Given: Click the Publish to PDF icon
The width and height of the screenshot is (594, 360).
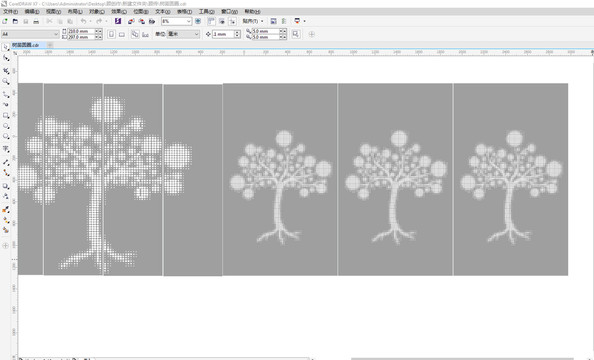Looking at the screenshot, I should coord(152,21).
